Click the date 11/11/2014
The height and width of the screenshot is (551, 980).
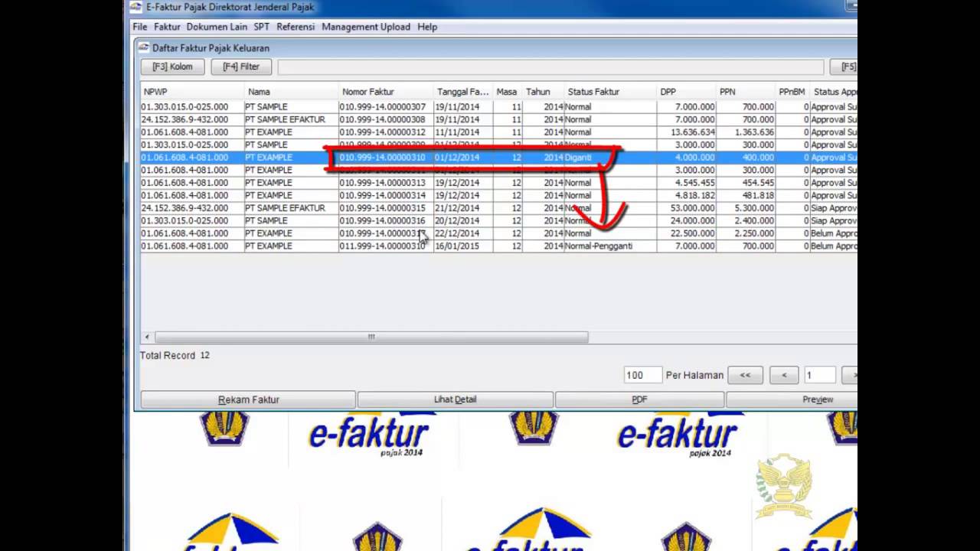click(457, 132)
